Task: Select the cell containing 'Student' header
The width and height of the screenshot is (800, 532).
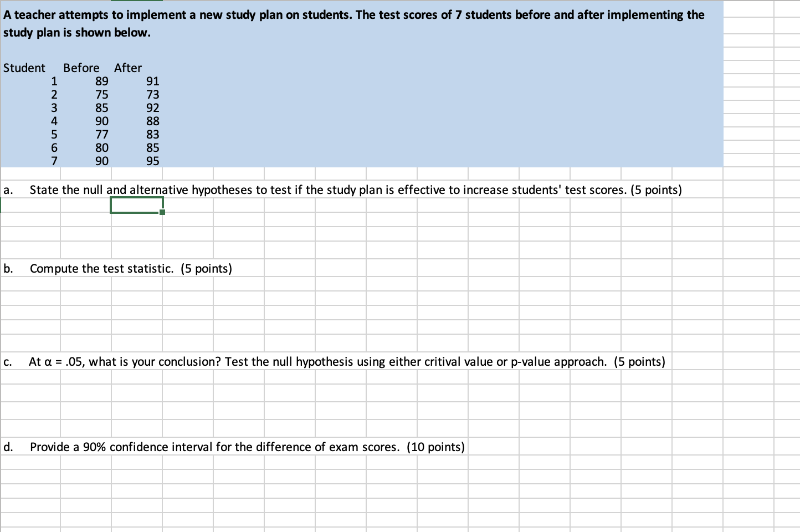Action: [24, 68]
